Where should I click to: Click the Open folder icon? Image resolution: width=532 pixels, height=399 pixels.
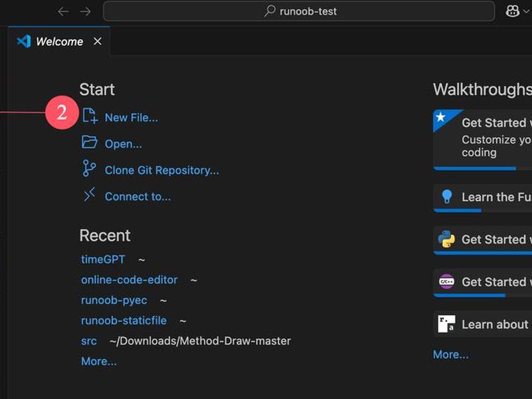[89, 142]
